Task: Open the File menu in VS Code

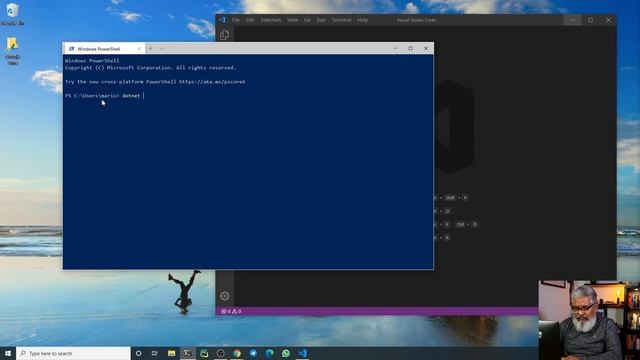Action: (x=236, y=20)
